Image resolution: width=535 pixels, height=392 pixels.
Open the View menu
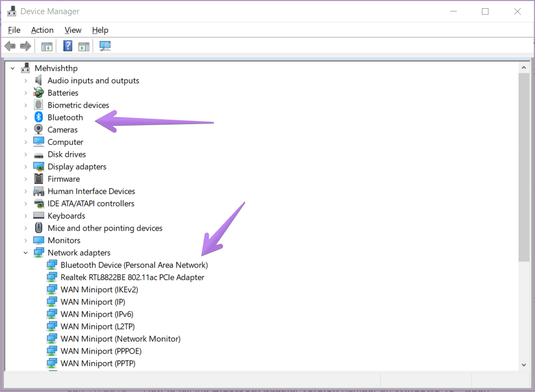click(x=73, y=30)
